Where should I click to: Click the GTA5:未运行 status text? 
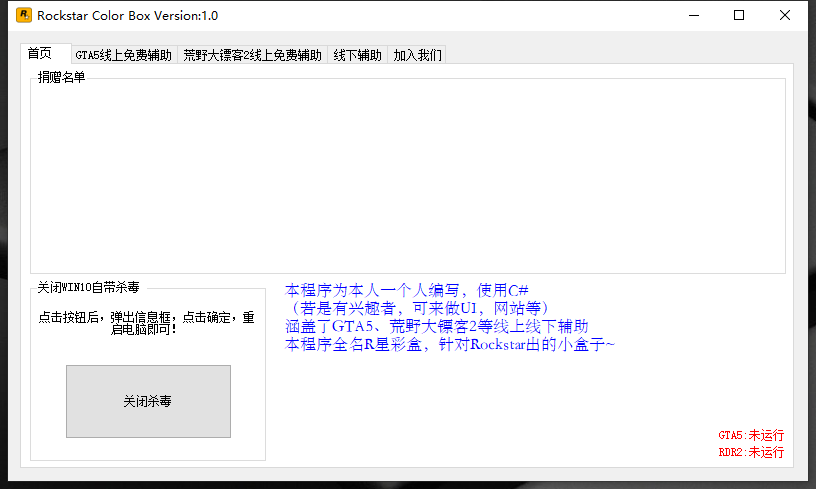click(x=751, y=435)
